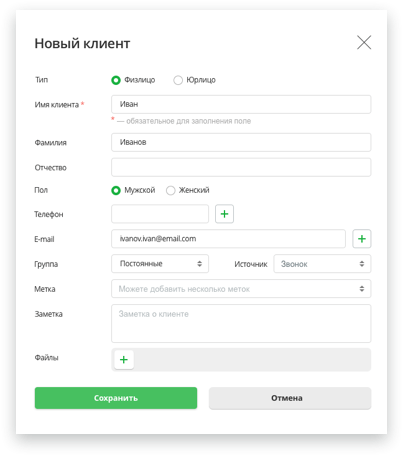
Task: Attach a file with Файлы plus icon
Action: click(124, 359)
